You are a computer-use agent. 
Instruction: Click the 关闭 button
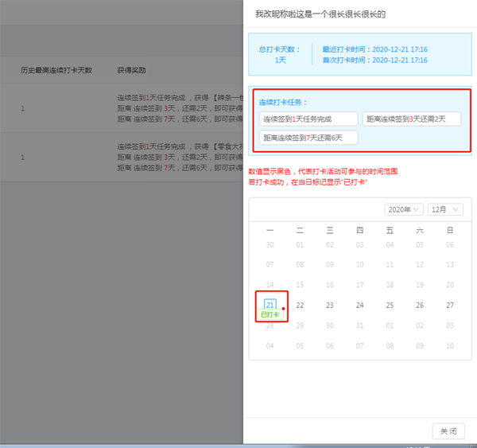click(448, 430)
